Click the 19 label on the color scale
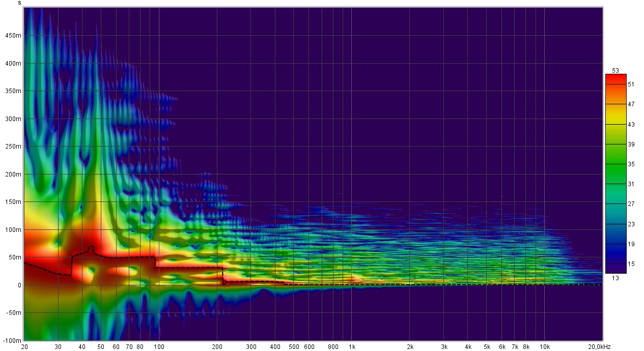 pos(631,244)
